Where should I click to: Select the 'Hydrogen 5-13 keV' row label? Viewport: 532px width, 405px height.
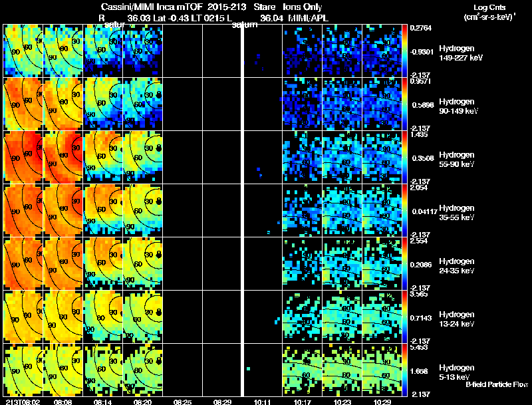pyautogui.click(x=457, y=372)
